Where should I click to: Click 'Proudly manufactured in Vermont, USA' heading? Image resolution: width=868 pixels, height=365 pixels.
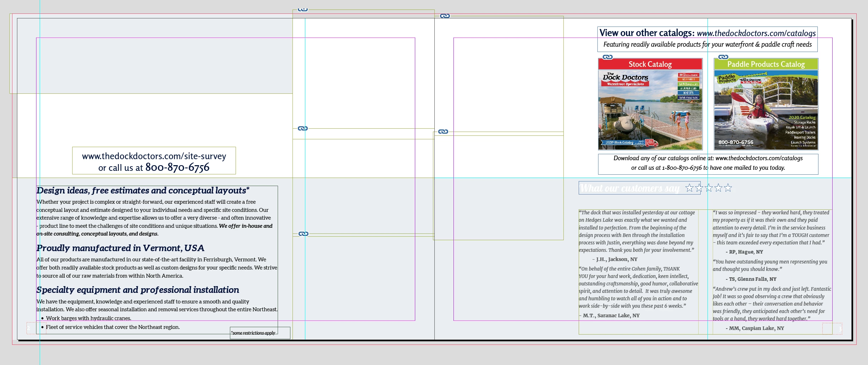pos(120,248)
